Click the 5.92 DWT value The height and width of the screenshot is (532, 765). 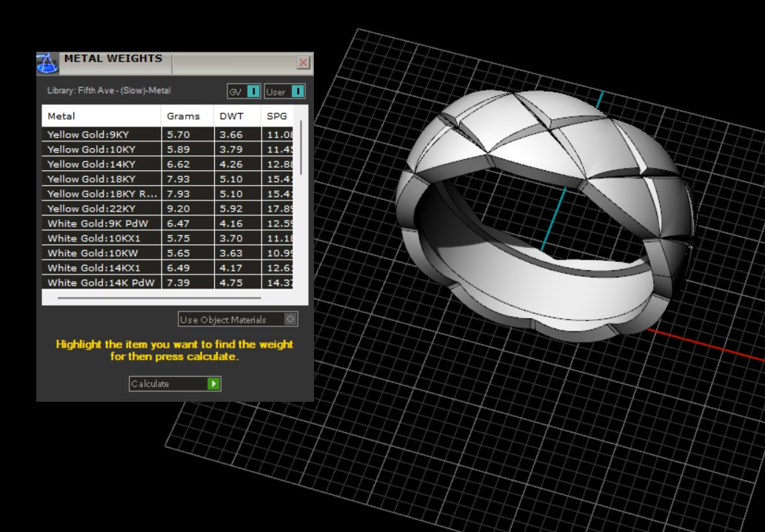tap(231, 209)
